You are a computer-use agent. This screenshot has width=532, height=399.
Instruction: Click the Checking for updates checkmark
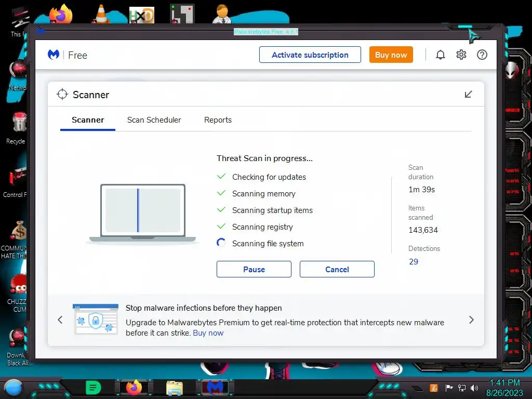(x=221, y=177)
